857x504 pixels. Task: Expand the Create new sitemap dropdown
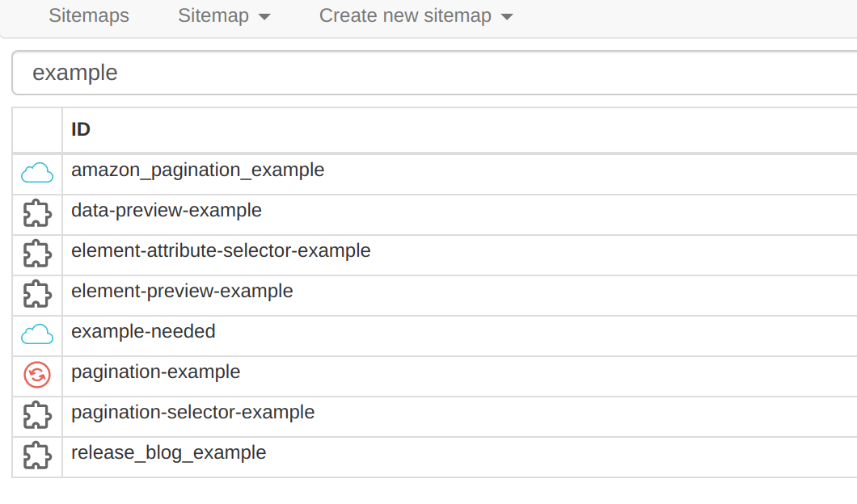[416, 15]
